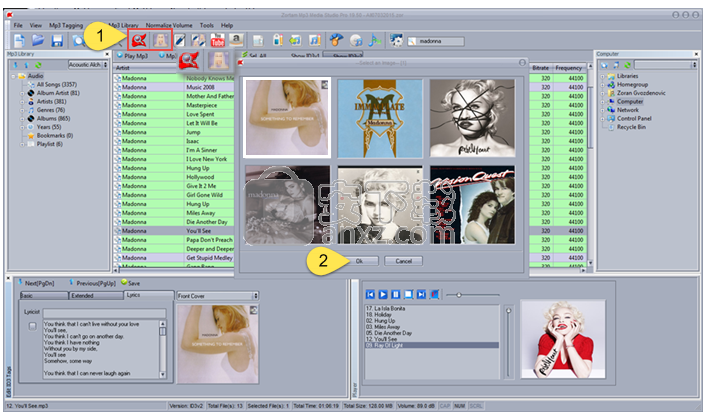The height and width of the screenshot is (415, 703).
Task: Skip to next track in player
Action: point(421,294)
